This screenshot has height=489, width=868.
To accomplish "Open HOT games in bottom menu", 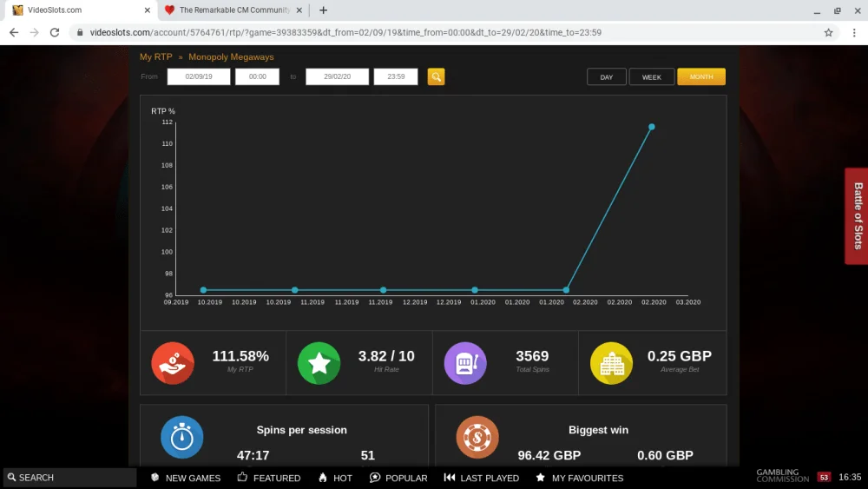I will (335, 478).
